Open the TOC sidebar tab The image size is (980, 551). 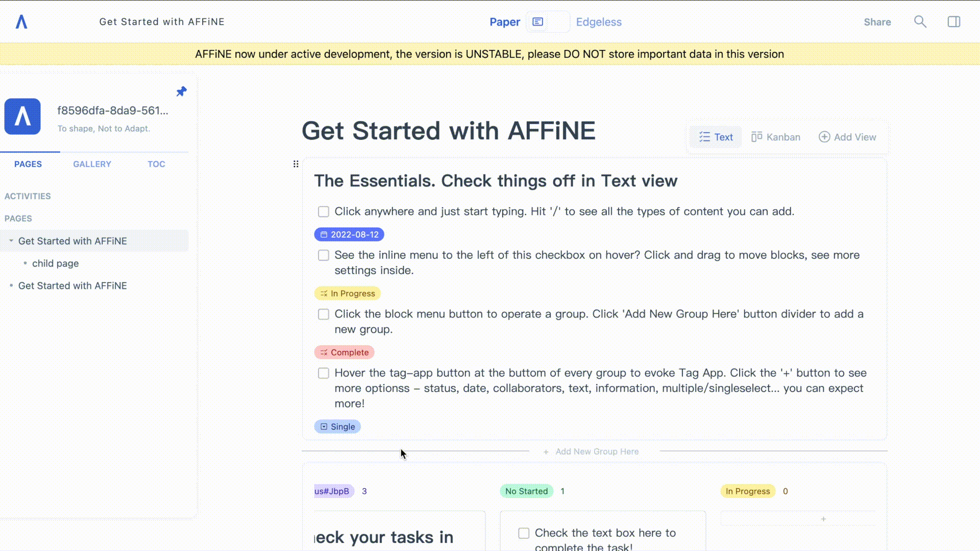tap(156, 164)
